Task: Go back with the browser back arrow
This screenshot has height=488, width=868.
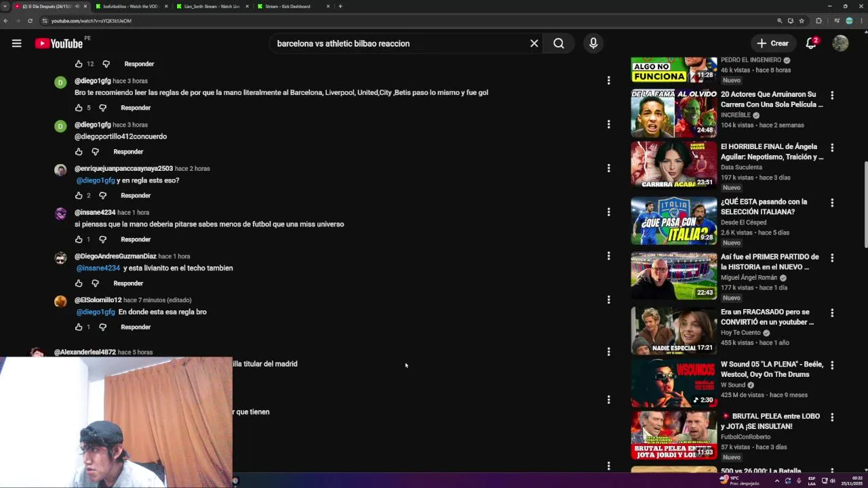Action: [x=5, y=21]
